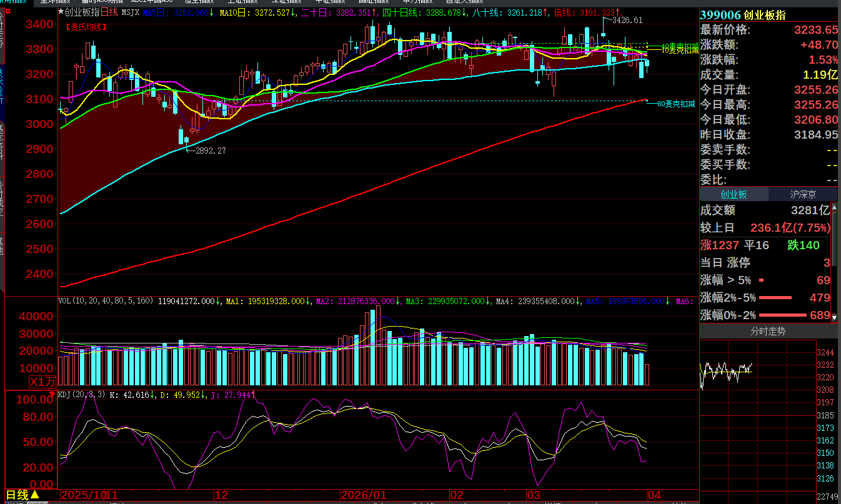The height and width of the screenshot is (504, 841).
Task: Click the star icon before 创业板指 title
Action: point(61,12)
